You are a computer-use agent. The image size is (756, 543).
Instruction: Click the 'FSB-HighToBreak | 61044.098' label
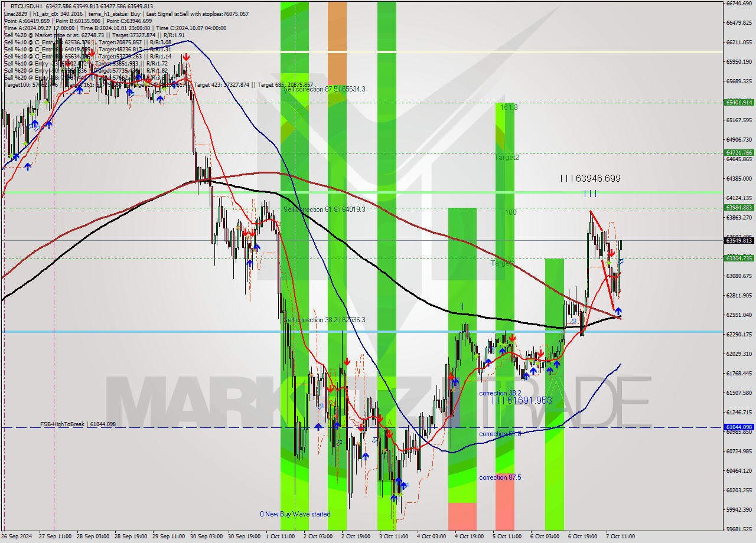click(x=78, y=424)
